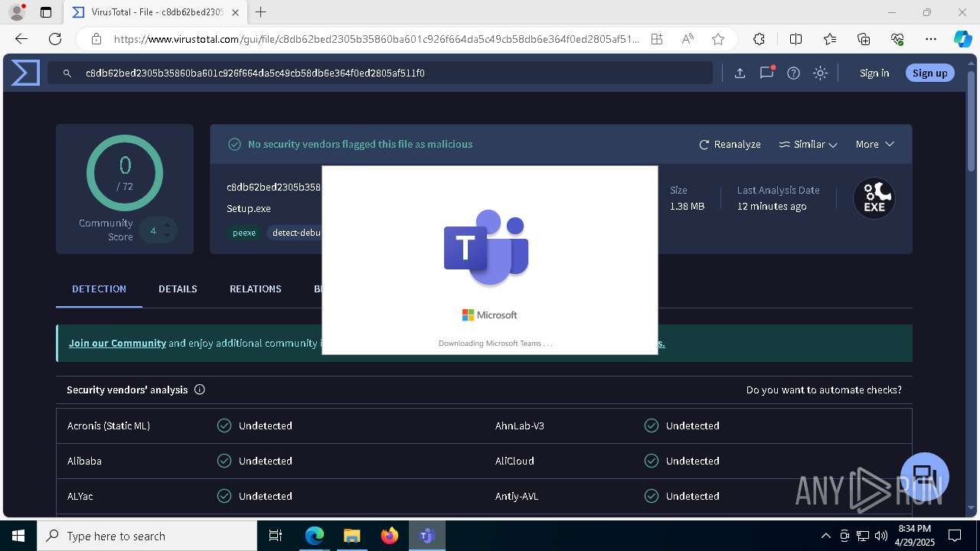980x551 pixels.
Task: Close the VirusTotal browser tab
Action: click(235, 12)
